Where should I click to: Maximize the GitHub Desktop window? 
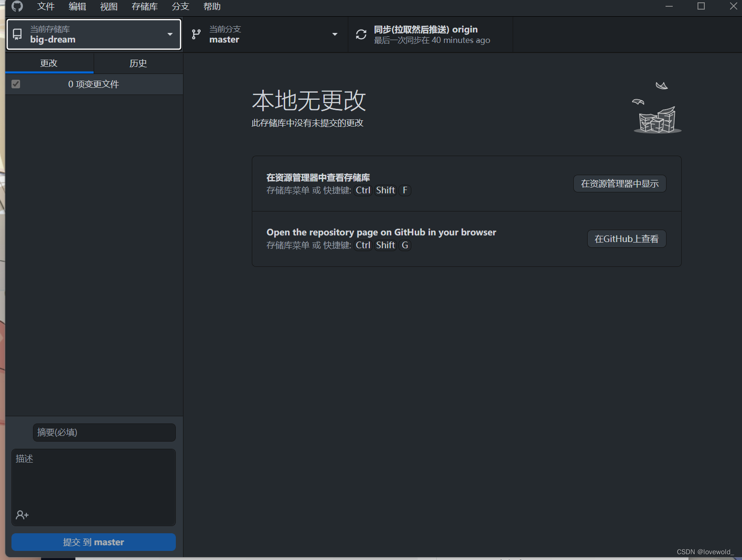tap(701, 6)
